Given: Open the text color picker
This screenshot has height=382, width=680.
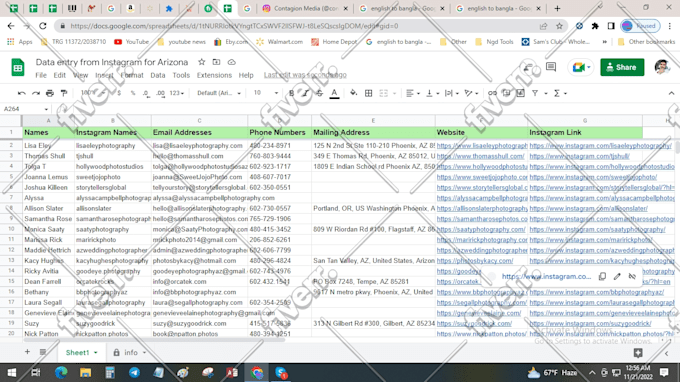Looking at the screenshot, I should click(x=334, y=93).
